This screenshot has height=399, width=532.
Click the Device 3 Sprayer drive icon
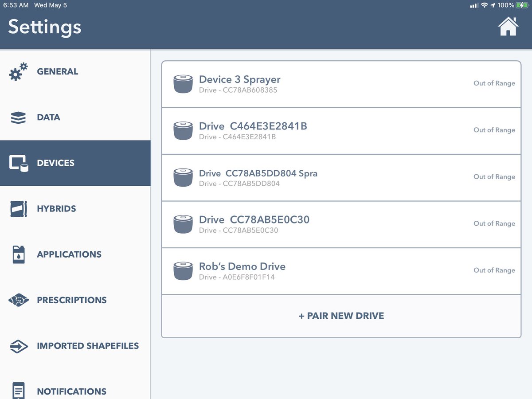[x=183, y=84]
